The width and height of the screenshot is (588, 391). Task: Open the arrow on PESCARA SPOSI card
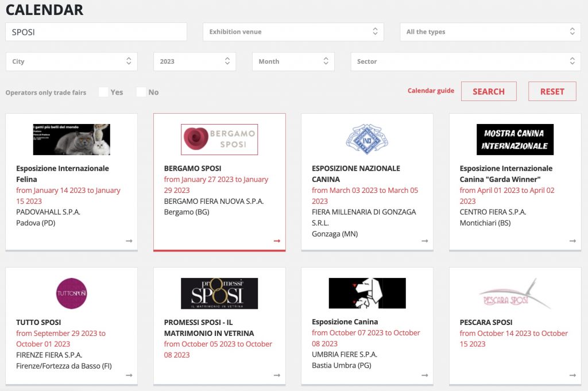pos(572,375)
